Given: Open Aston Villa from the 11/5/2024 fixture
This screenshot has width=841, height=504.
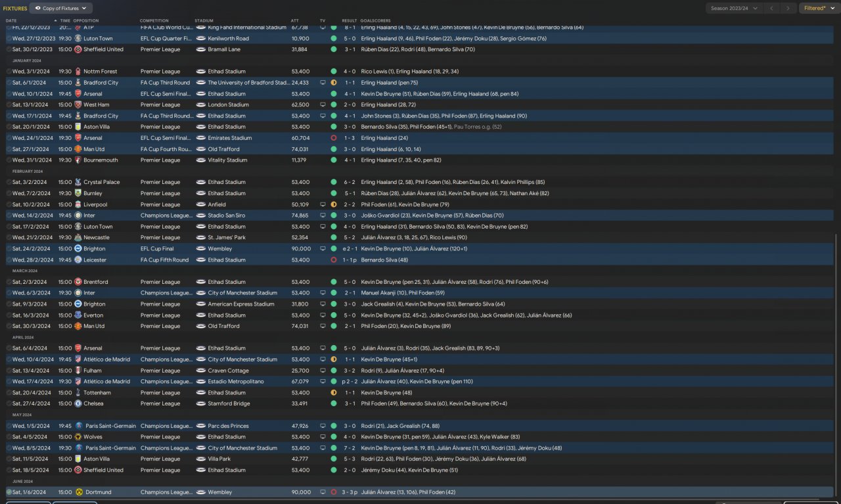Looking at the screenshot, I should coord(95,459).
